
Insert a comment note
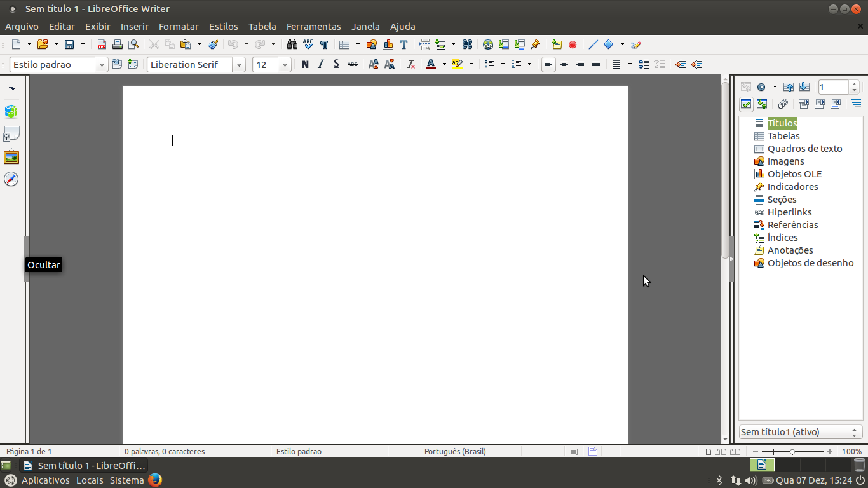557,44
